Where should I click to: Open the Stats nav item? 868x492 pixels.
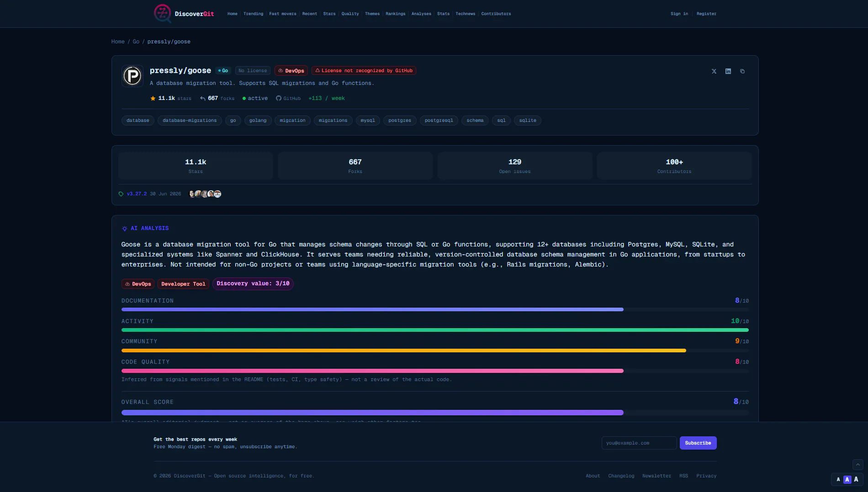tap(444, 14)
